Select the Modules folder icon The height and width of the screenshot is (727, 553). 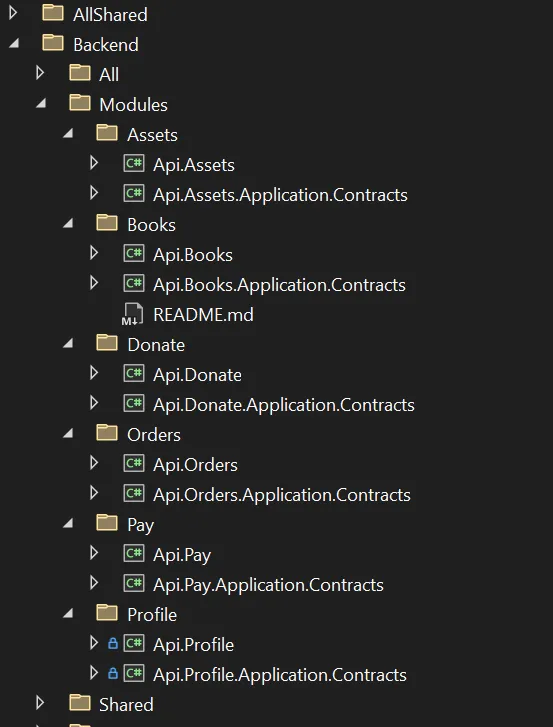(x=80, y=103)
